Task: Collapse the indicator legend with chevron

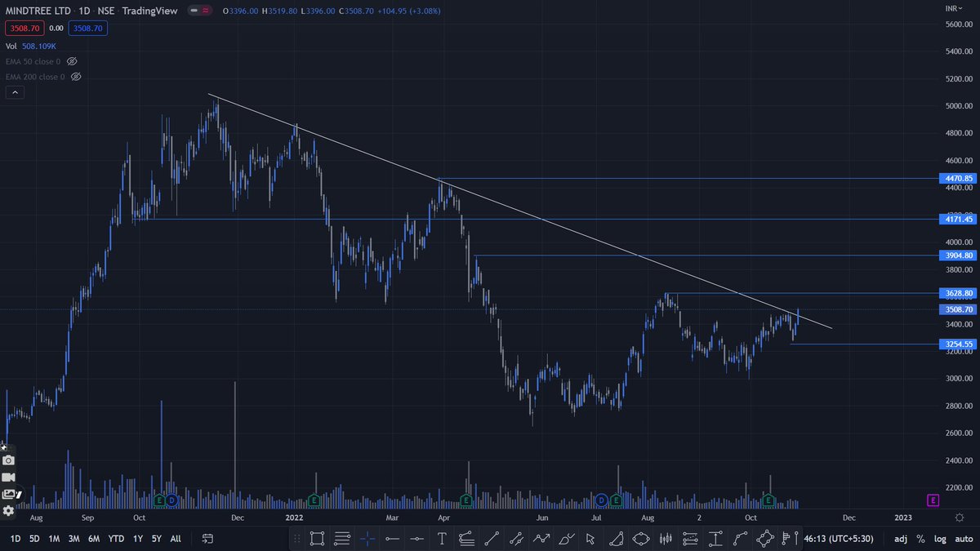Action: coord(15,93)
